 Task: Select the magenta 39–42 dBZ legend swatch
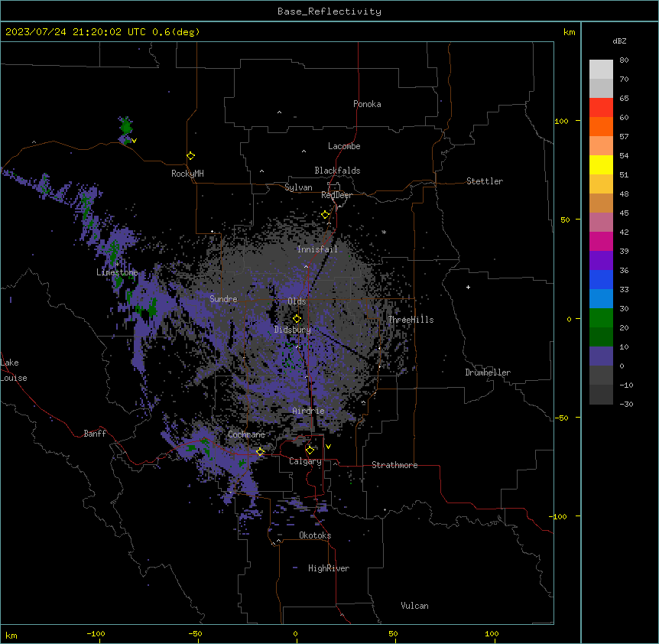coord(601,241)
